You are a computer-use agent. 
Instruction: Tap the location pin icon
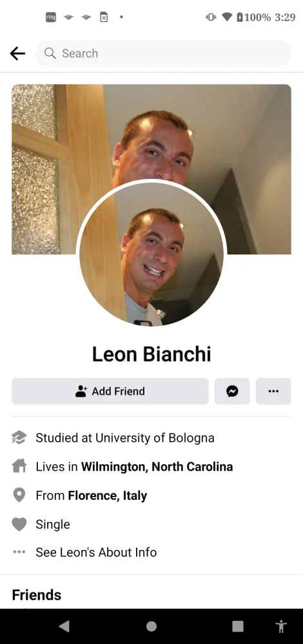(19, 495)
